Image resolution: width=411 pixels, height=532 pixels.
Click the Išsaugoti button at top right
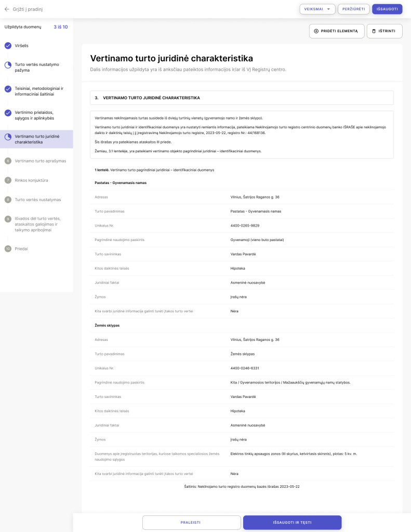coord(387,9)
